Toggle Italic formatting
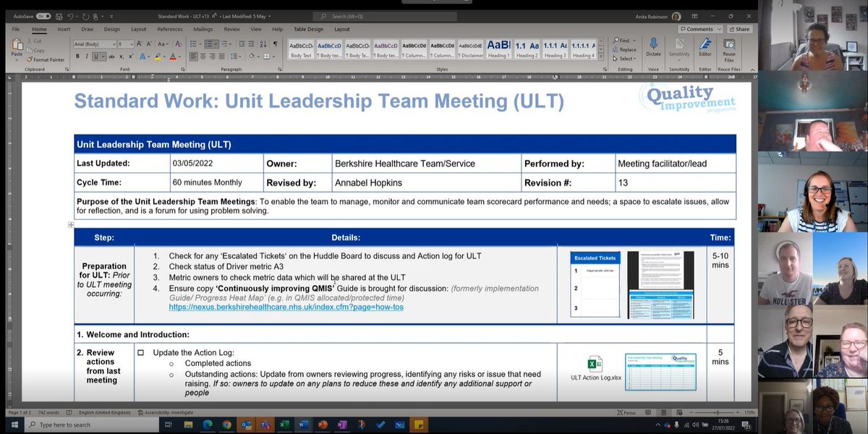Viewport: 868px width, 434px height. pos(87,56)
